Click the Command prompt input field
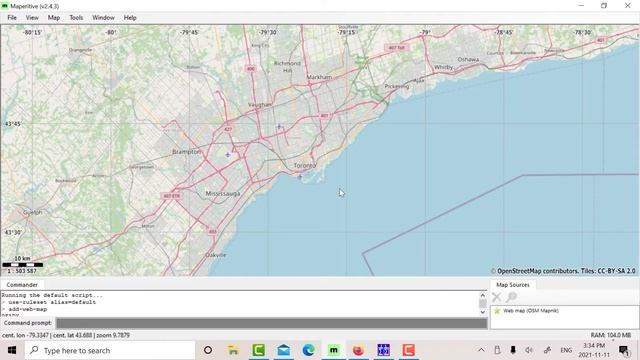Image resolution: width=640 pixels, height=360 pixels. click(x=271, y=323)
